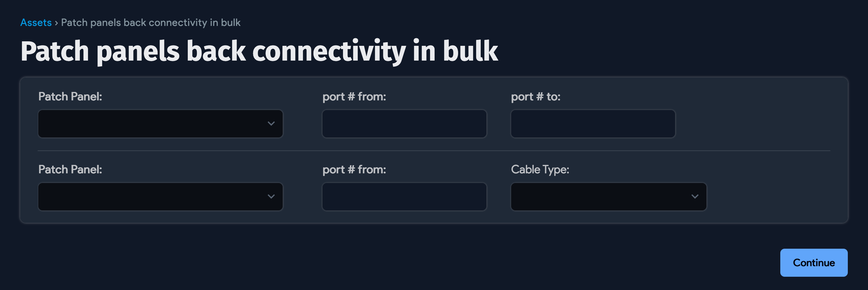Navigate to Assets via breadcrumb link
Image resolution: width=868 pixels, height=290 pixels.
click(x=36, y=22)
